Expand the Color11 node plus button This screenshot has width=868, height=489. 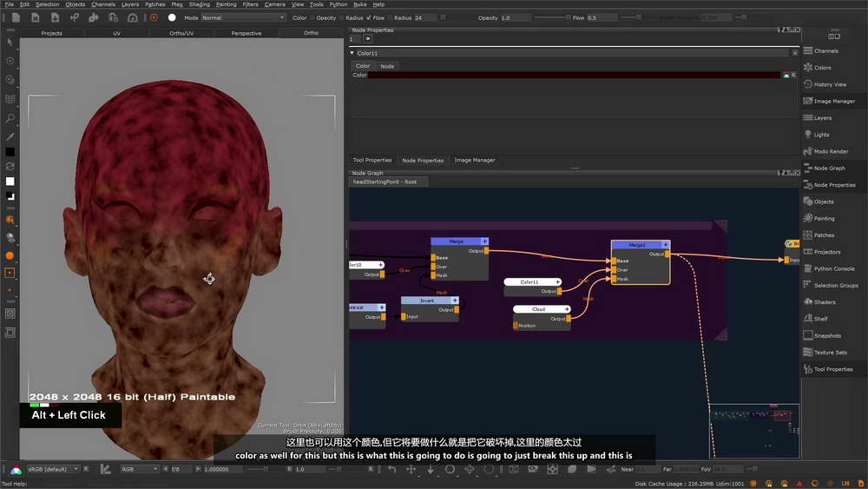coord(557,282)
